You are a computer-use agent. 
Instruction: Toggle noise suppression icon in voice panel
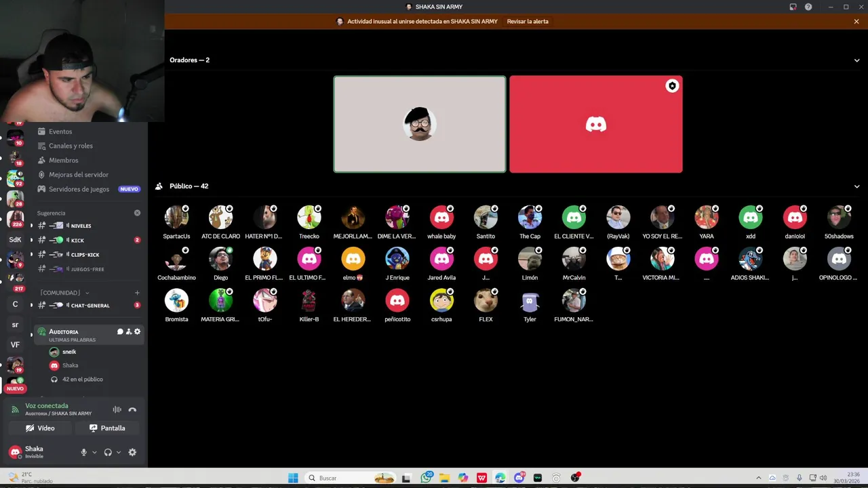117,409
